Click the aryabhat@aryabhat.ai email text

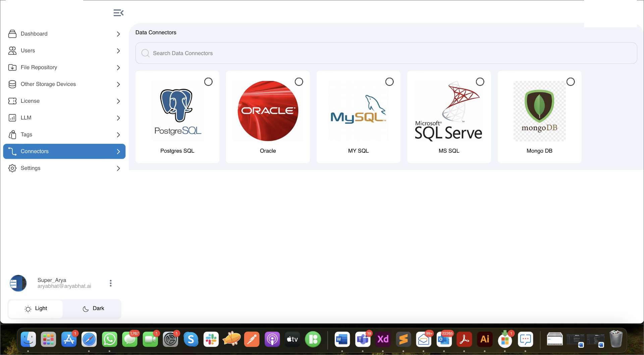click(64, 286)
